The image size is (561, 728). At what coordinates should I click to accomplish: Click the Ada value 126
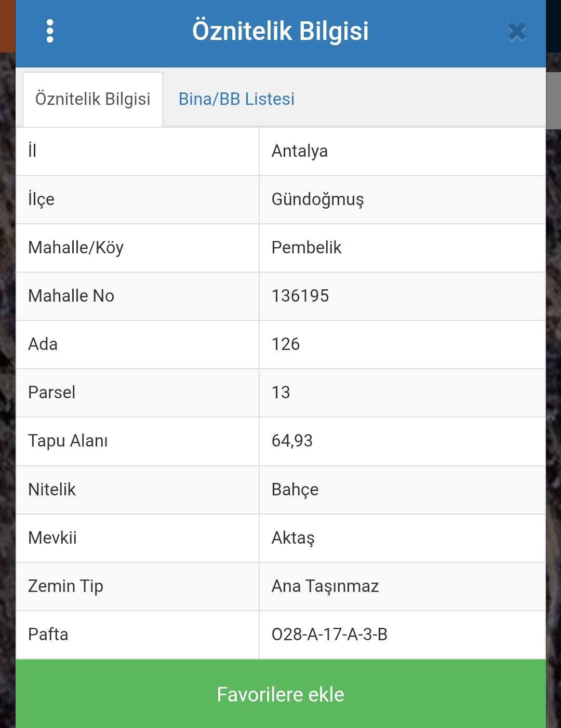[286, 344]
